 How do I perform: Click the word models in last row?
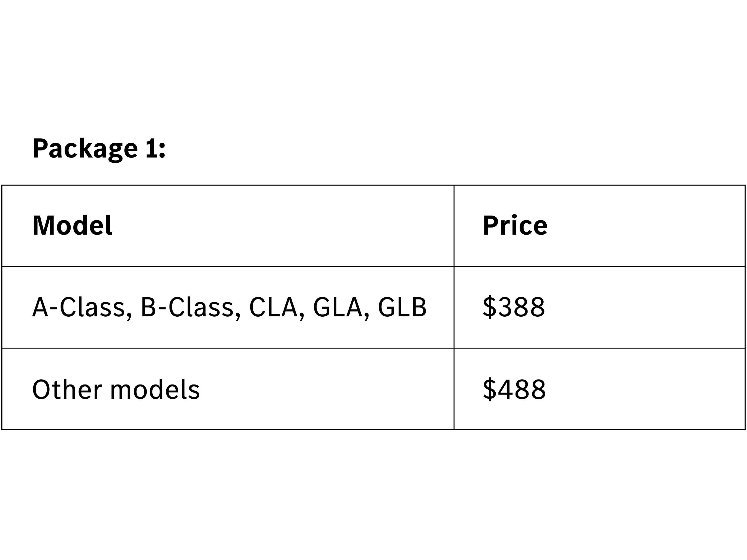point(155,389)
